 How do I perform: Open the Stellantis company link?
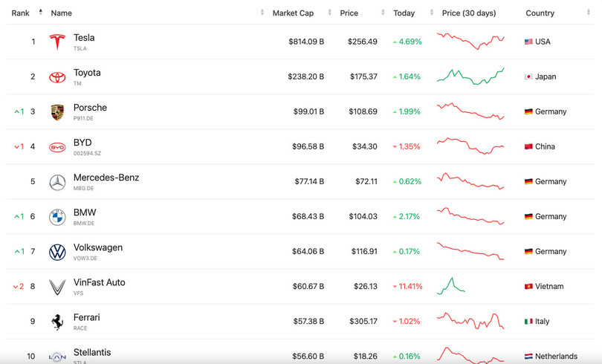pos(92,352)
